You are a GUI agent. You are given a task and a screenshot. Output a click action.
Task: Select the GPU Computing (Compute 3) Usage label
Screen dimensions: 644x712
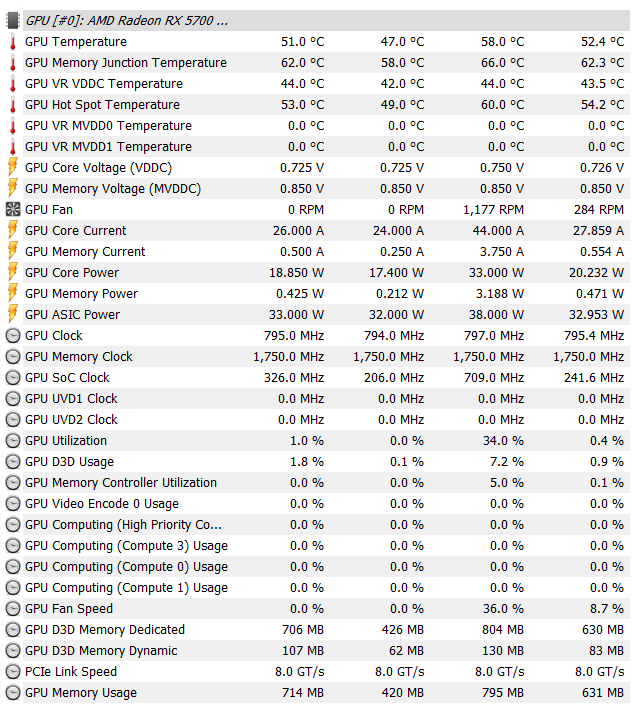point(126,546)
